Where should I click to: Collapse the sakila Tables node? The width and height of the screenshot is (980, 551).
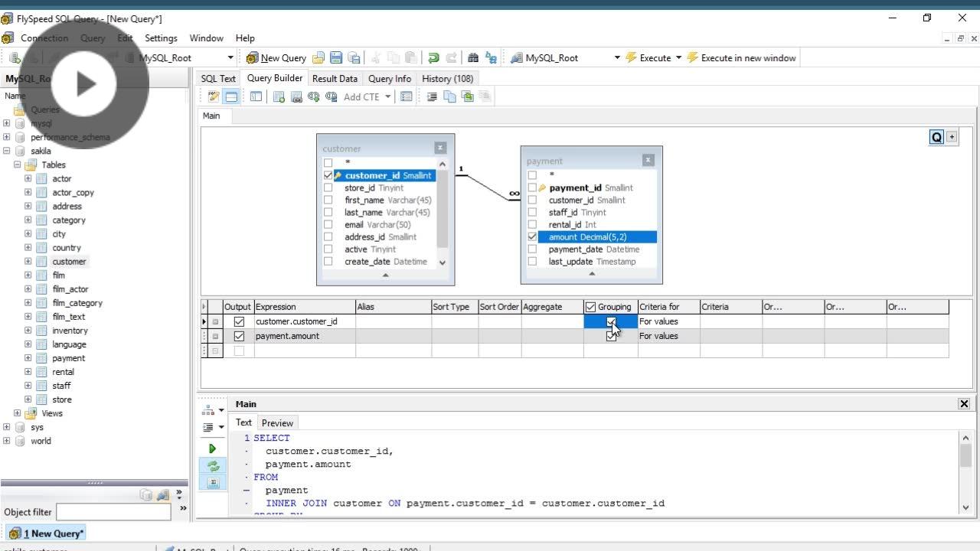point(17,165)
